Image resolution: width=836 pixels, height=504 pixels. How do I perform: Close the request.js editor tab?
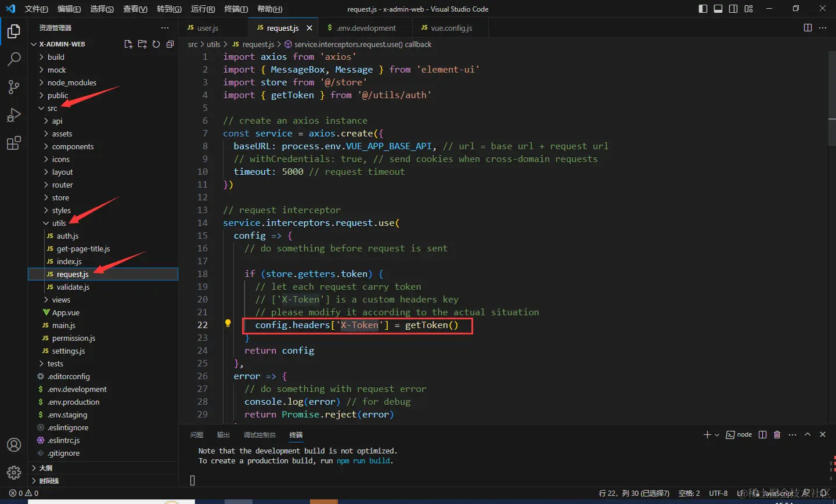coord(309,28)
